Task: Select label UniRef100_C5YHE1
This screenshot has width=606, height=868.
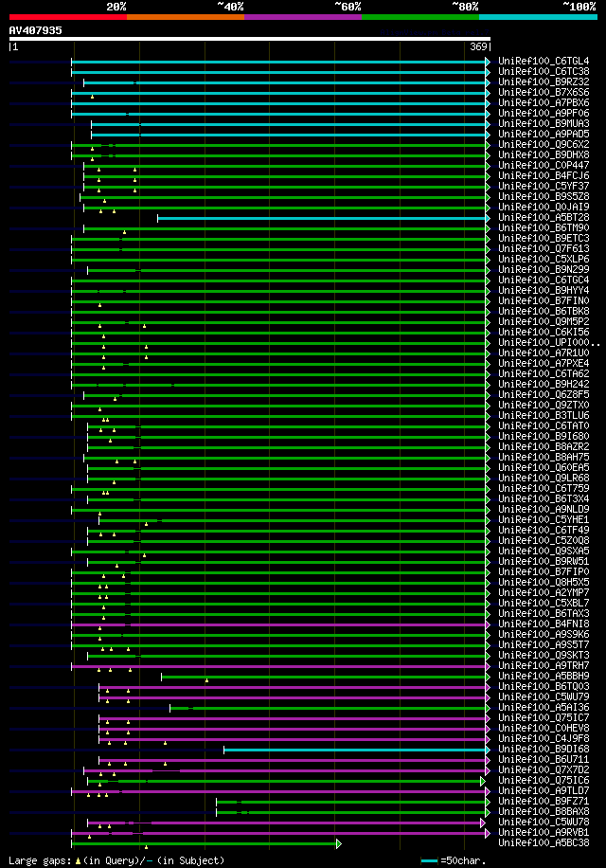Action: [544, 520]
